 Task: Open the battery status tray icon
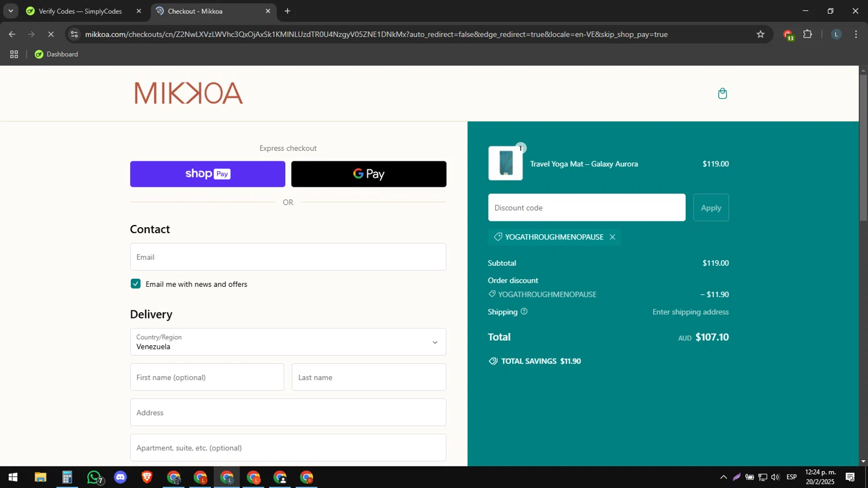(x=749, y=477)
